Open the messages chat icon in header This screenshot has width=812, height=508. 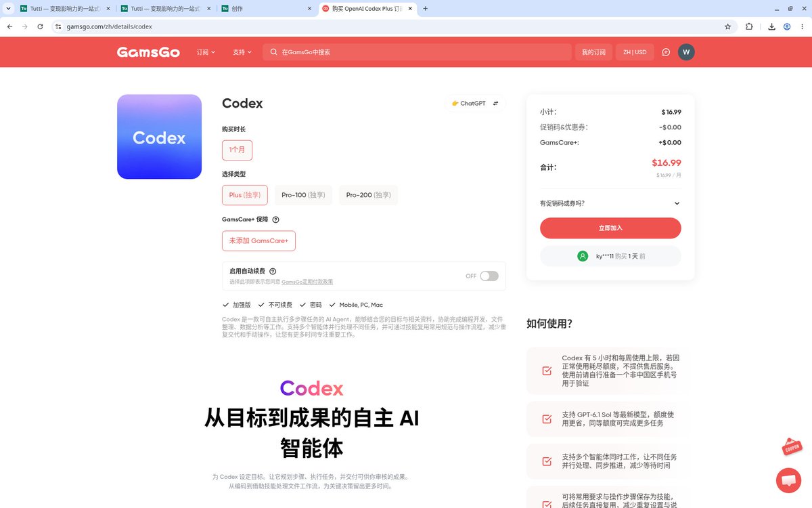tap(666, 52)
